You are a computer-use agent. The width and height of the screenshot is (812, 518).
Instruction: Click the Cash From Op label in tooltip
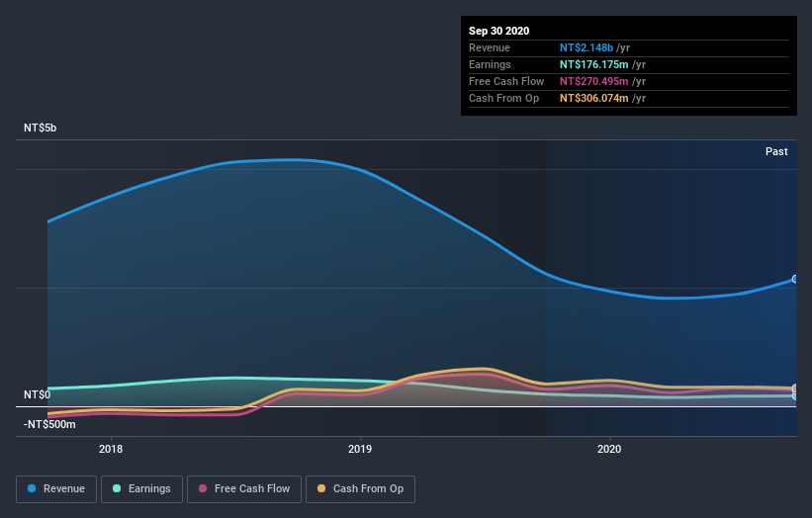coord(503,98)
